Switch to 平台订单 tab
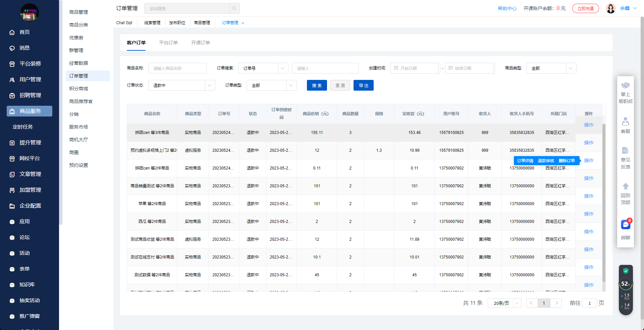The height and width of the screenshot is (330, 644). [168, 43]
